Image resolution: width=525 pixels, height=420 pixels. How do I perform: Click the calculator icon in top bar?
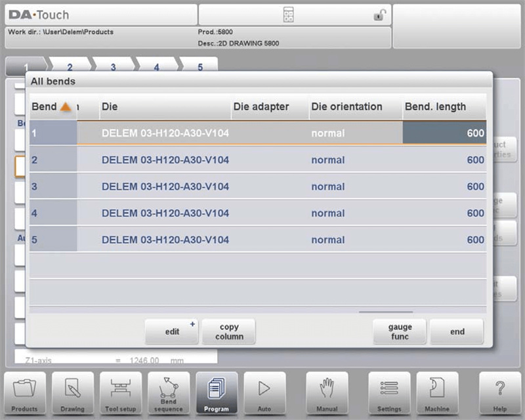coord(288,14)
